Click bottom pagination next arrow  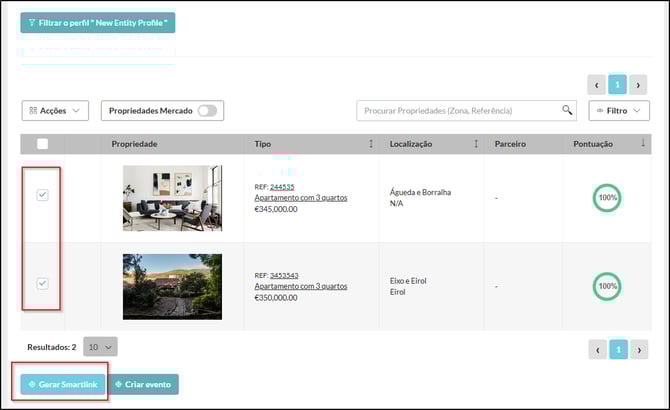pos(639,349)
